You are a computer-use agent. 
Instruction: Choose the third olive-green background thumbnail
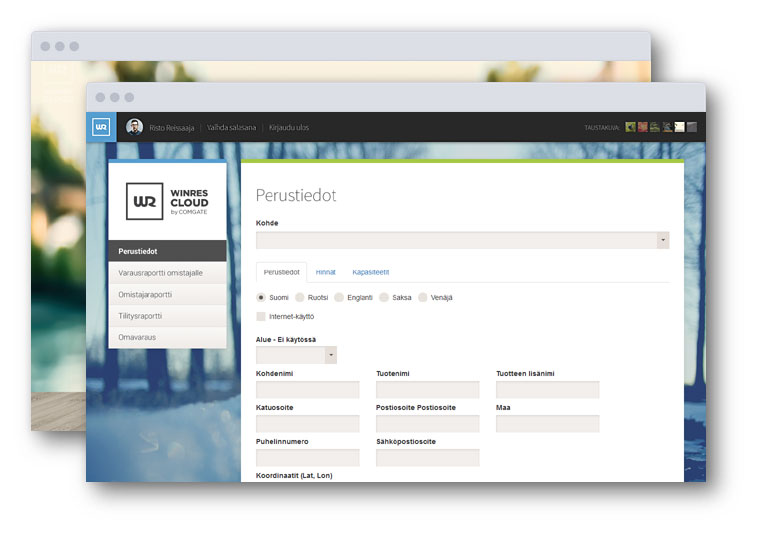tap(655, 127)
